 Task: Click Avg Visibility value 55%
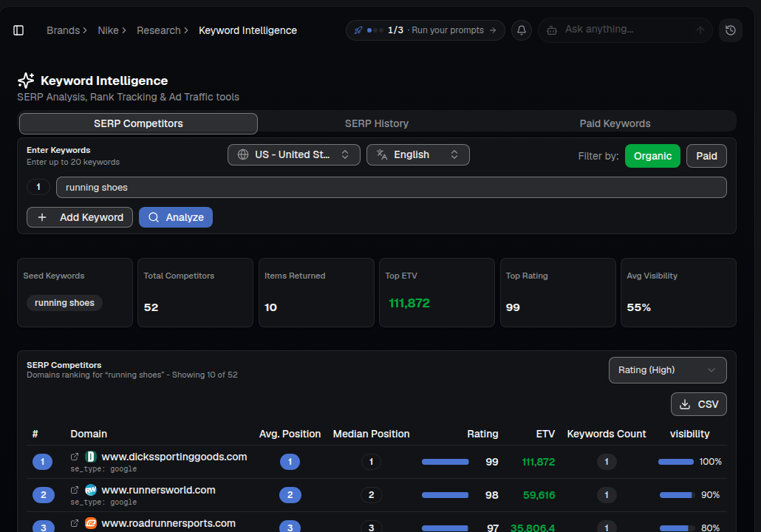(638, 307)
